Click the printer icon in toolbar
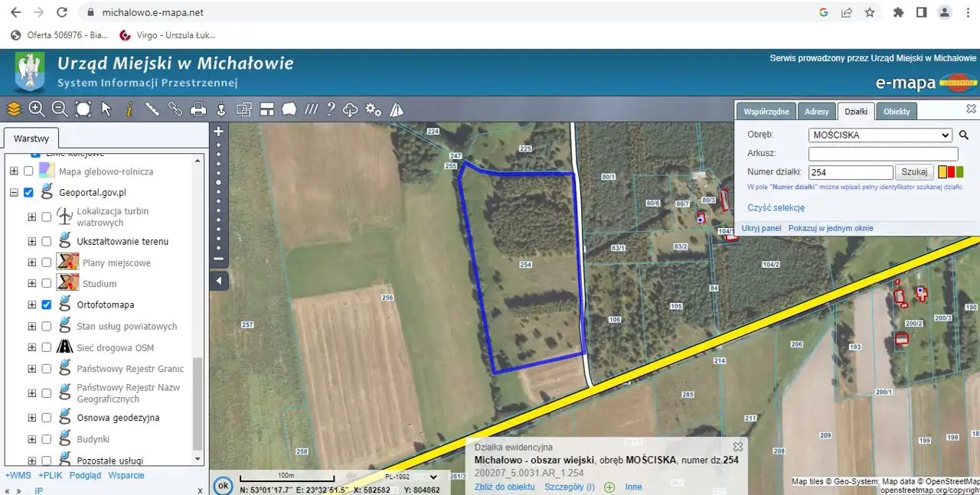Viewport: 980px width, 495px height. 198,109
